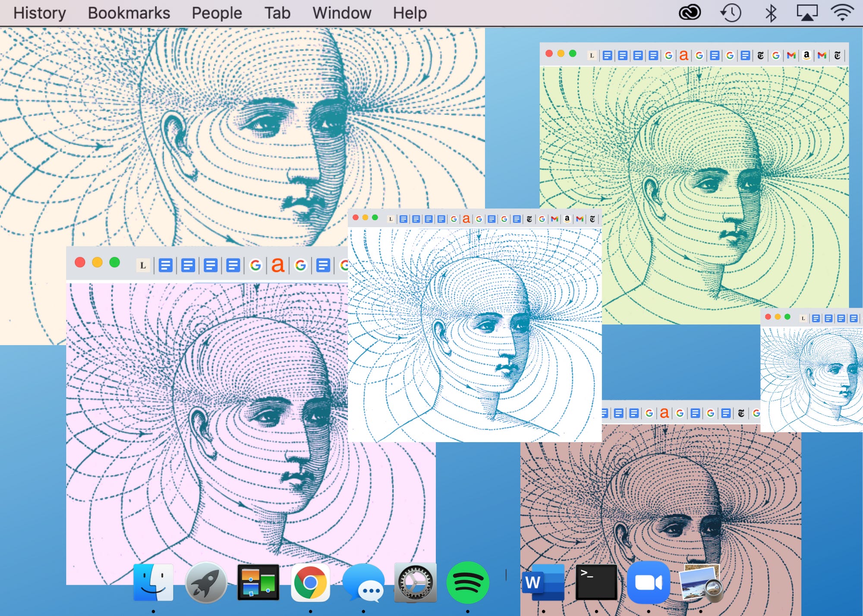This screenshot has height=616, width=863.
Task: Click the Bluetooth status icon
Action: [771, 13]
